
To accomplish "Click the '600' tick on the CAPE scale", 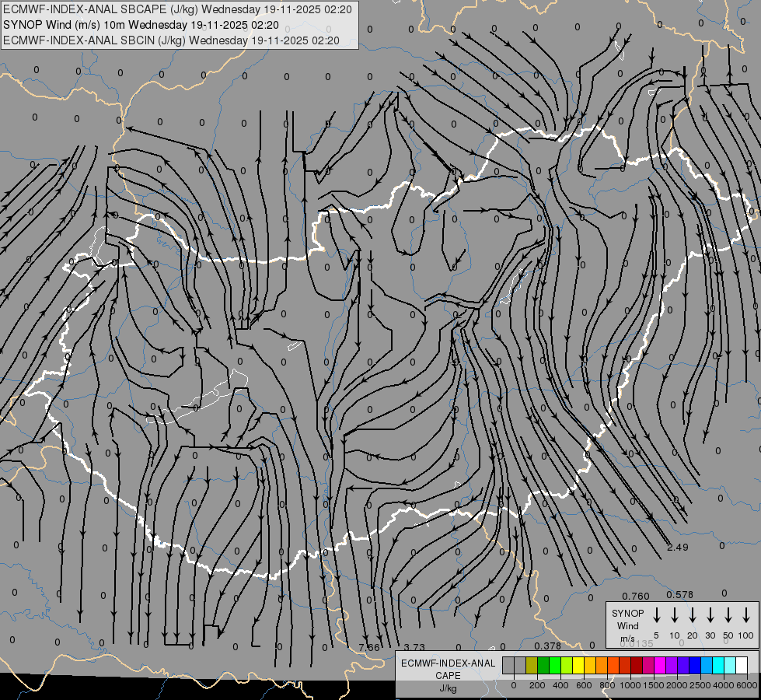I will pyautogui.click(x=584, y=685).
